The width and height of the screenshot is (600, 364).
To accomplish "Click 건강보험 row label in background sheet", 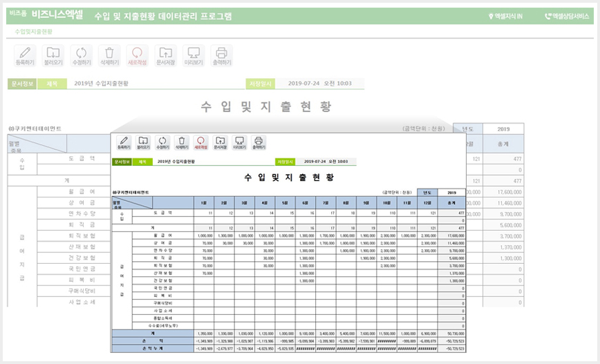I will click(82, 258).
